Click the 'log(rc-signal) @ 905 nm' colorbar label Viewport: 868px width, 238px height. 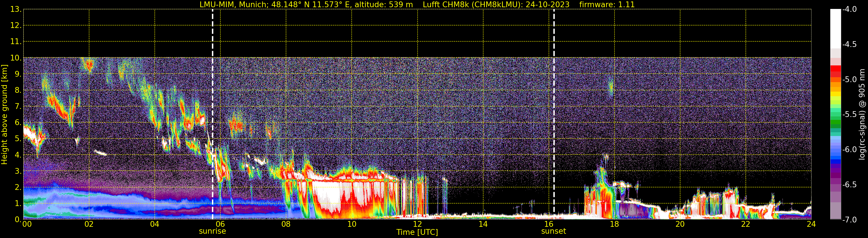[x=862, y=114]
